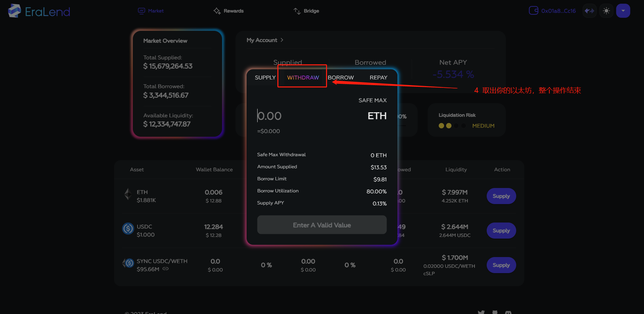
Task: Switch to the WITHDRAW tab
Action: click(302, 77)
